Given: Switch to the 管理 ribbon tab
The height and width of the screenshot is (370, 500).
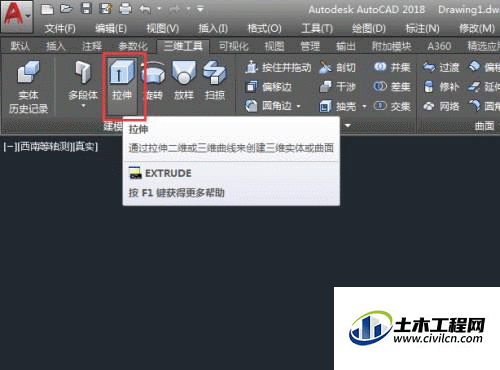Looking at the screenshot, I should click(x=310, y=46).
